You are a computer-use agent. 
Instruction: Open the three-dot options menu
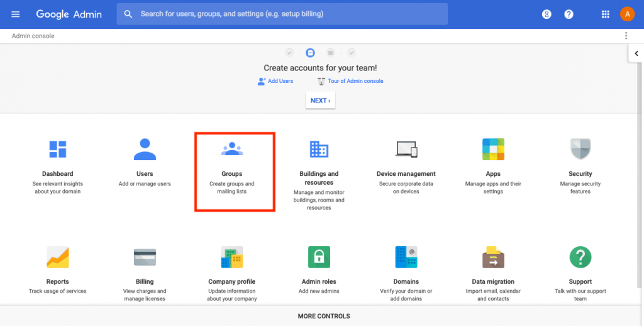[x=626, y=36]
